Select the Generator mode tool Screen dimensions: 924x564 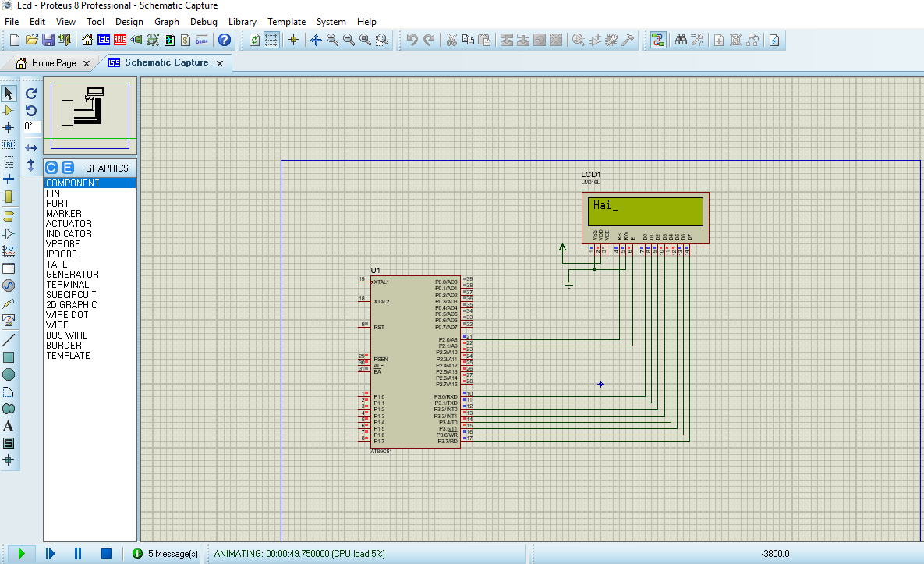point(9,285)
